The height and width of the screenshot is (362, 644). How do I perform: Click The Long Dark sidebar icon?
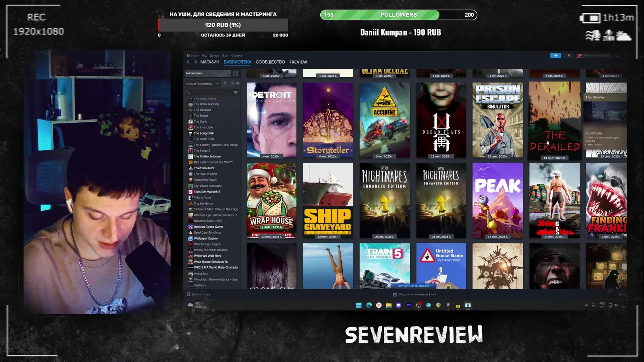[190, 133]
